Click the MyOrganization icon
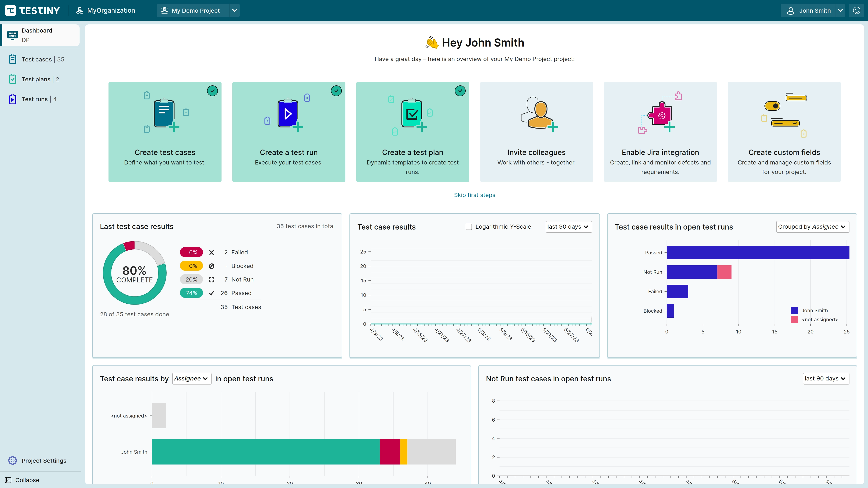Image resolution: width=868 pixels, height=488 pixels. (80, 10)
